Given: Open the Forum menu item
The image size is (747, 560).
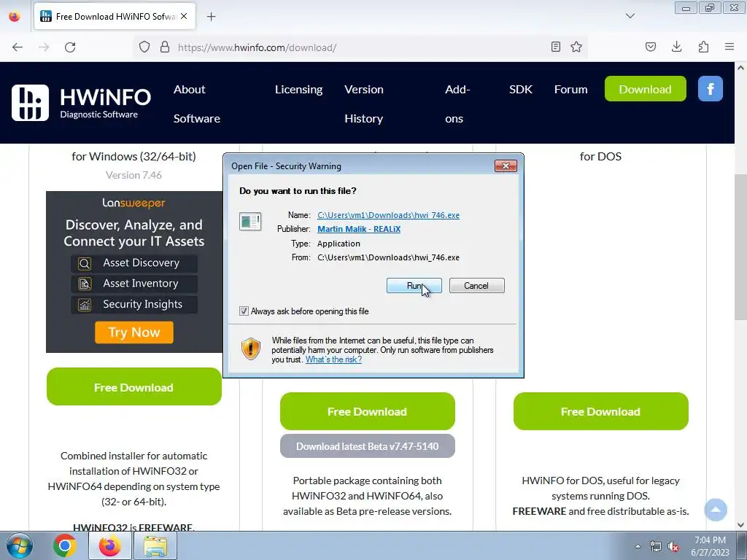Looking at the screenshot, I should (x=570, y=90).
